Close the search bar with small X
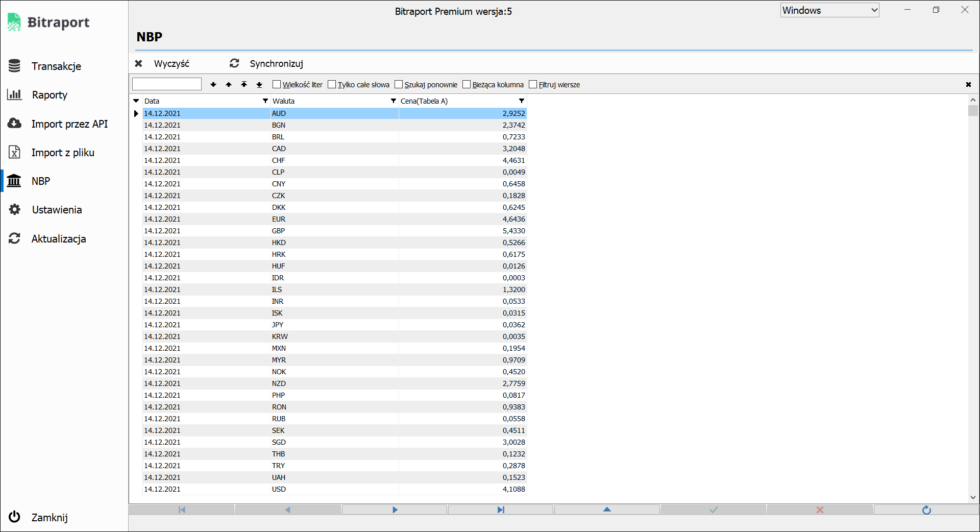Viewport: 980px width, 532px height. click(968, 85)
